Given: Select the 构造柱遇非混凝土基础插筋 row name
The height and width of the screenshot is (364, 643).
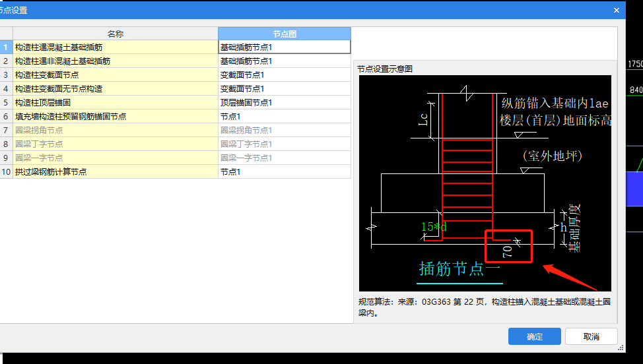Looking at the screenshot, I should tap(116, 61).
